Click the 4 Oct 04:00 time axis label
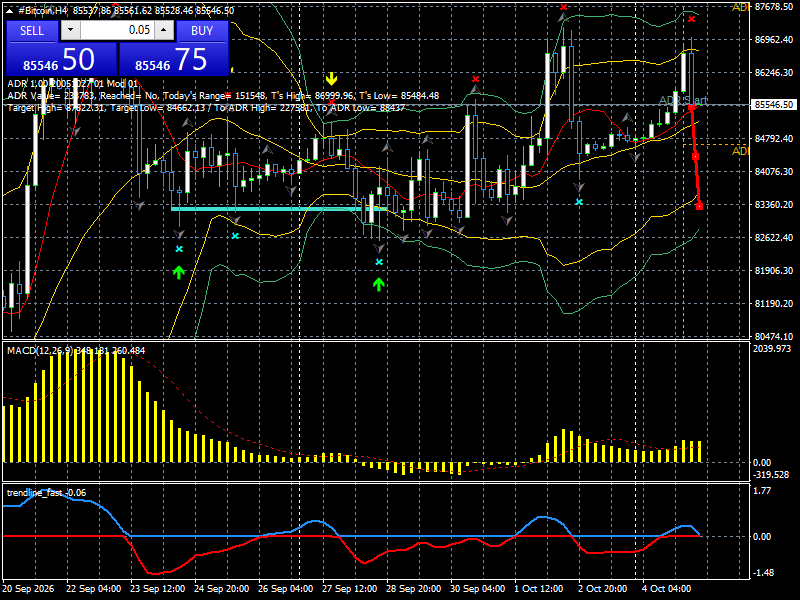 click(x=666, y=589)
